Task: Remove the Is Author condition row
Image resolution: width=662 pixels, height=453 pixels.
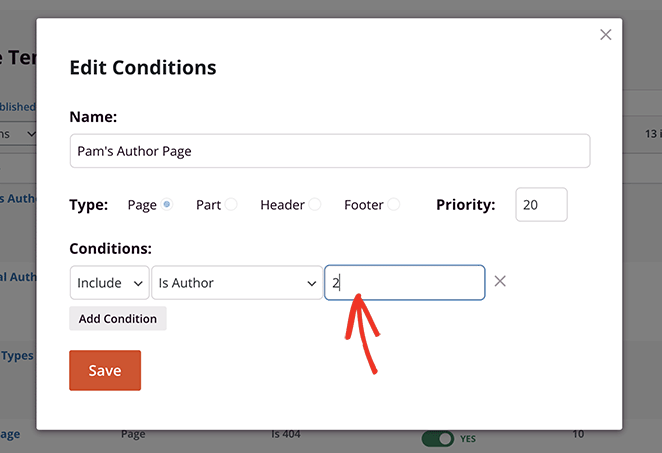Action: tap(500, 282)
